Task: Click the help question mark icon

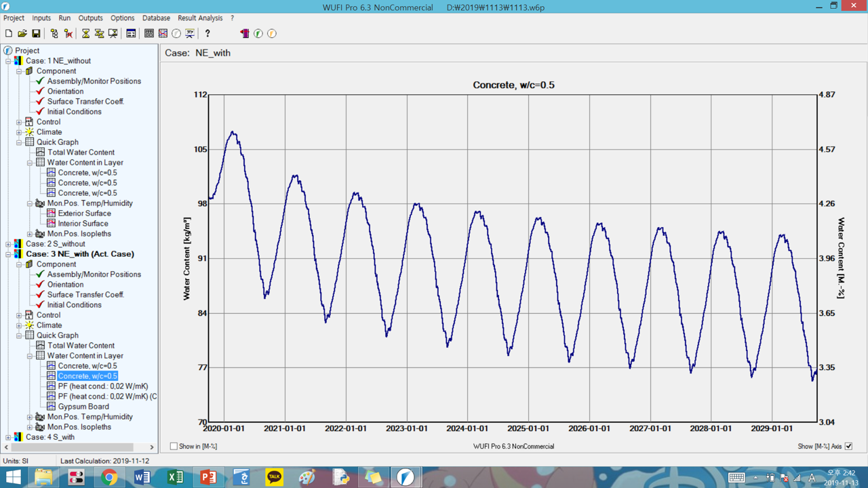Action: tap(208, 33)
